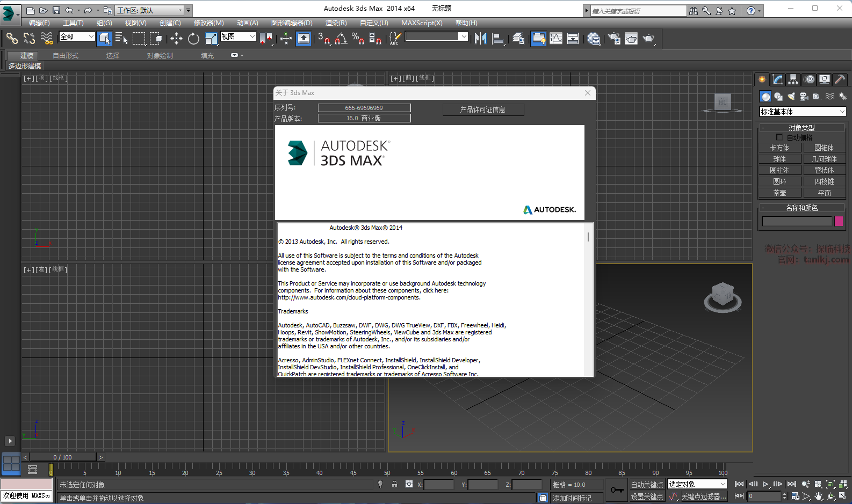852x504 pixels.
Task: Click the magenta object color swatch
Action: pos(839,221)
